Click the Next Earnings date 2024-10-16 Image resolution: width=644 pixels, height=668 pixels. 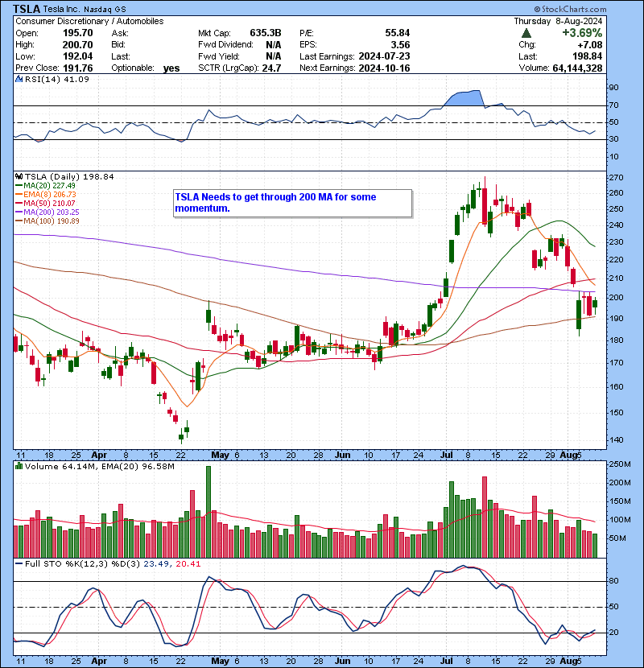pyautogui.click(x=384, y=68)
